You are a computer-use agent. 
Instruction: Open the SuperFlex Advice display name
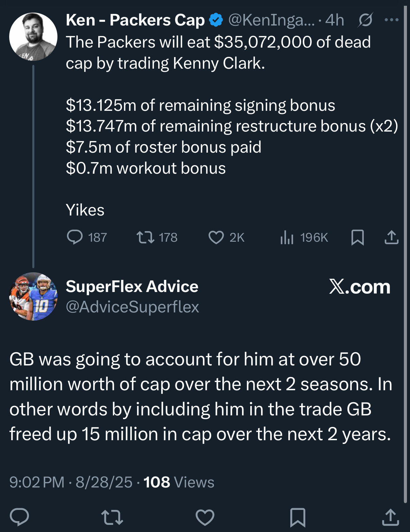click(x=132, y=287)
